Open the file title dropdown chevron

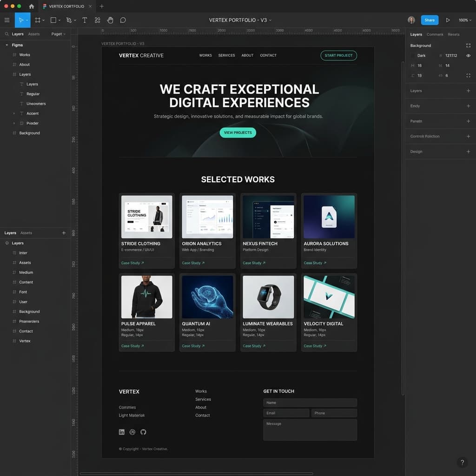click(270, 20)
